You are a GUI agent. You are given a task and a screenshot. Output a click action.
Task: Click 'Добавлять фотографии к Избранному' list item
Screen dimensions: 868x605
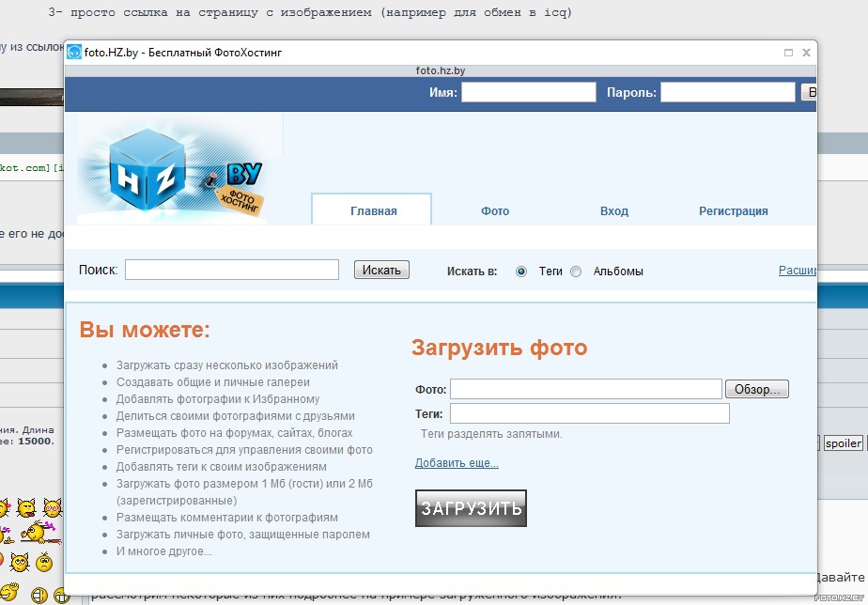tap(218, 399)
